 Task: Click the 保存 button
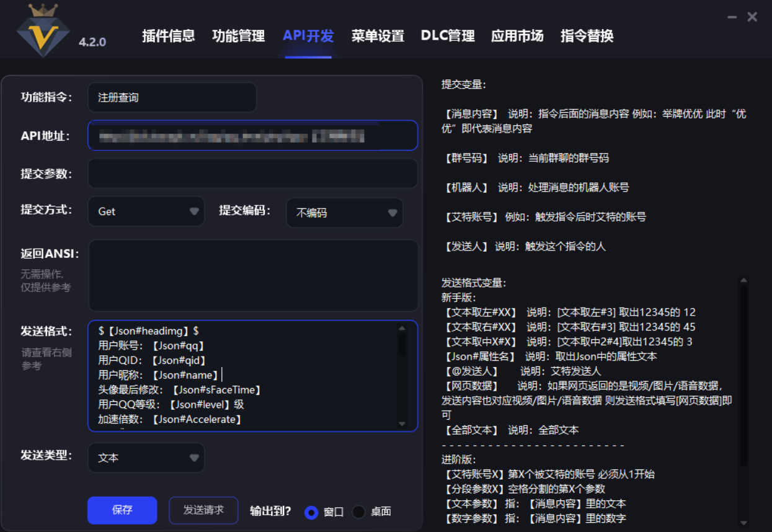tap(122, 510)
